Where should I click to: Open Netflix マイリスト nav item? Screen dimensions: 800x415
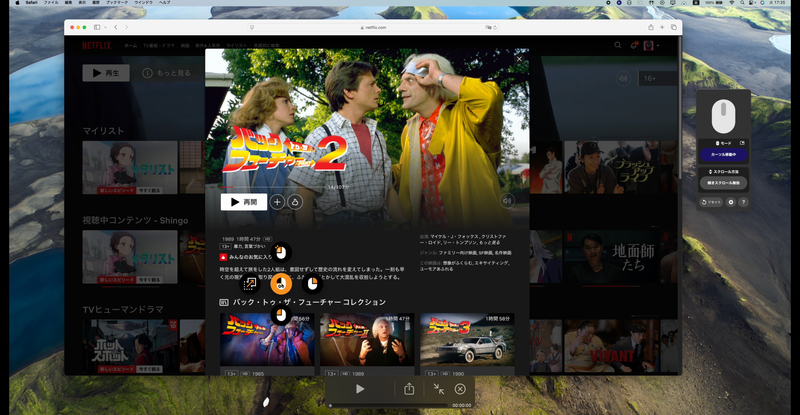236,45
